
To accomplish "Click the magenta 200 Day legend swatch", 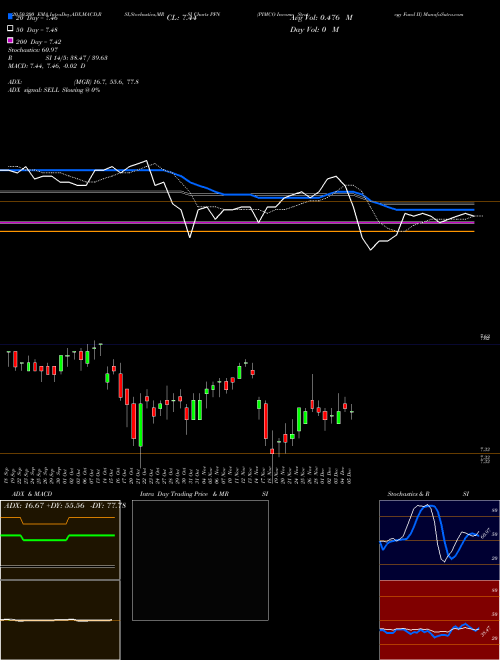I will click(x=10, y=40).
